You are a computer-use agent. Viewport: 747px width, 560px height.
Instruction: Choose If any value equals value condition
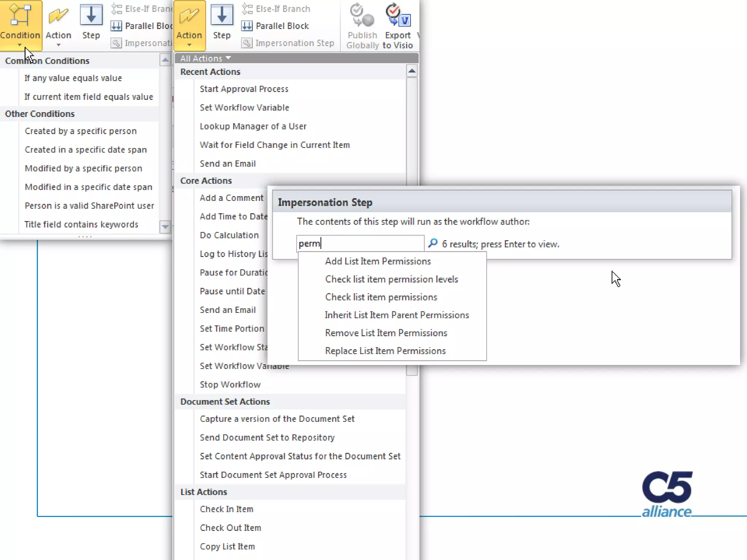pos(73,78)
